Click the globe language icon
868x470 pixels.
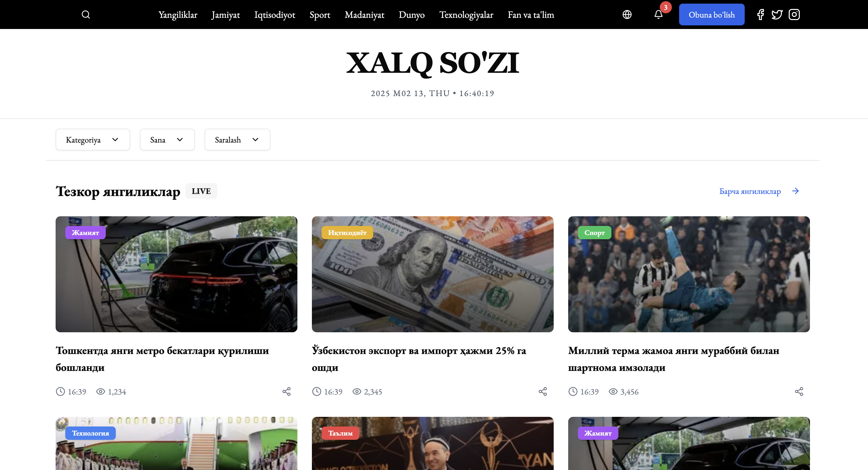tap(627, 14)
